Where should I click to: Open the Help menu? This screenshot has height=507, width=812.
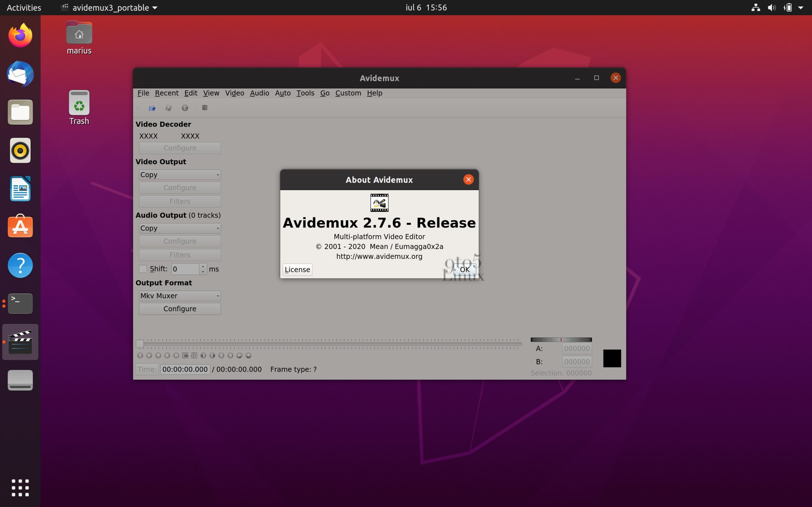pyautogui.click(x=374, y=93)
